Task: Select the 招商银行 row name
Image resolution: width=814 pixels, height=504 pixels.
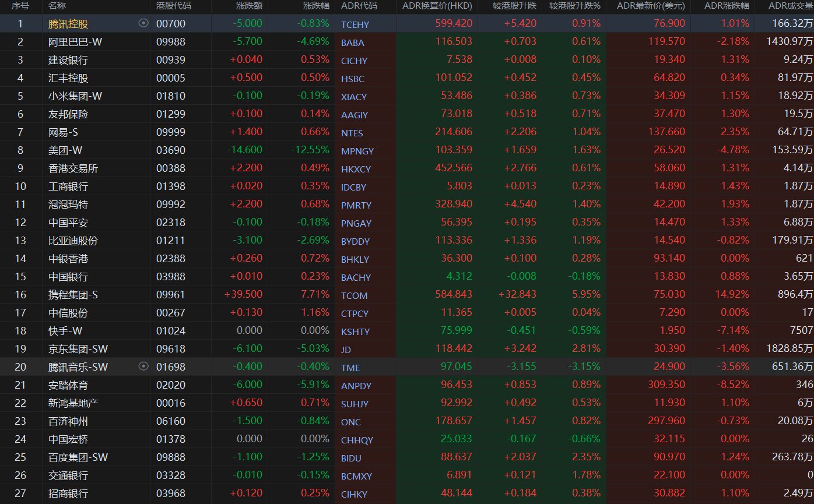Action: coord(68,494)
